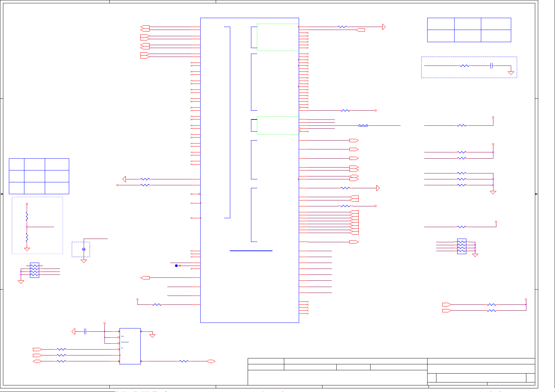Select the large central IC symbol body
Image resolution: width=555 pixels, height=392 pixels.
249,170
